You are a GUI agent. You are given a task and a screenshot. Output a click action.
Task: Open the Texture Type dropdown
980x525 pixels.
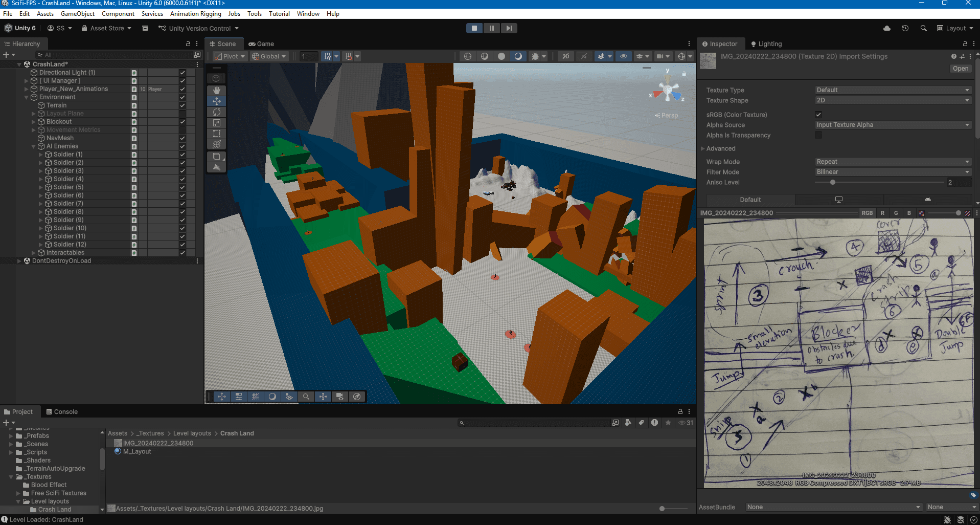(x=892, y=90)
